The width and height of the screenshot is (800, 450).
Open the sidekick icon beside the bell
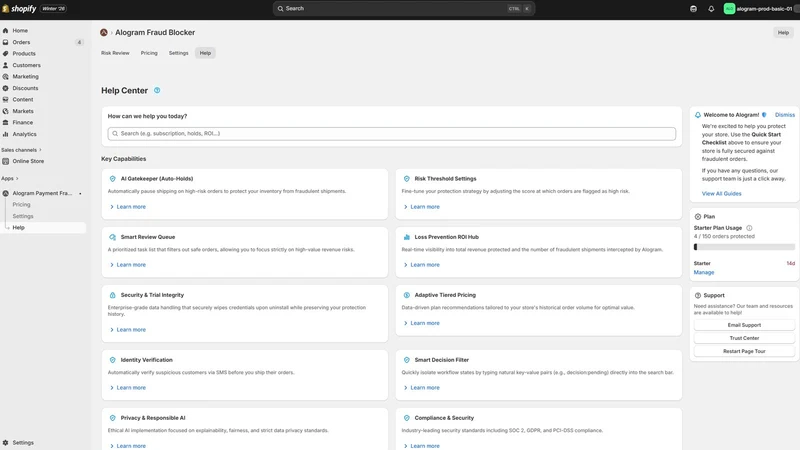pyautogui.click(x=693, y=9)
